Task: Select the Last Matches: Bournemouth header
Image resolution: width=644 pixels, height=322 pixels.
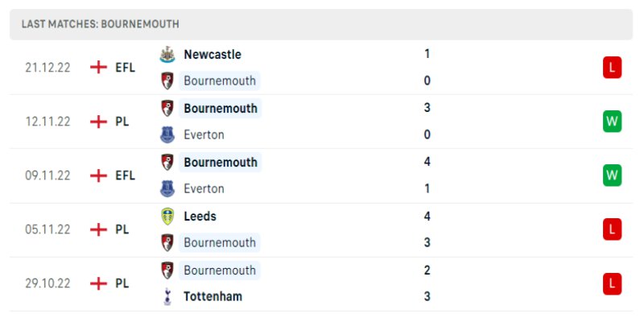Action: pos(101,24)
